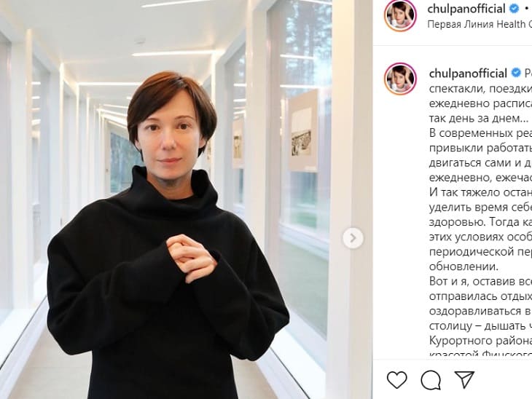This screenshot has width=532, height=399.
Task: Share post via the paper plane icon
Action: click(464, 379)
